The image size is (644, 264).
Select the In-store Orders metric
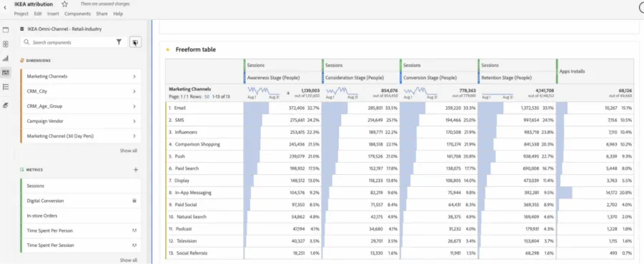point(81,215)
